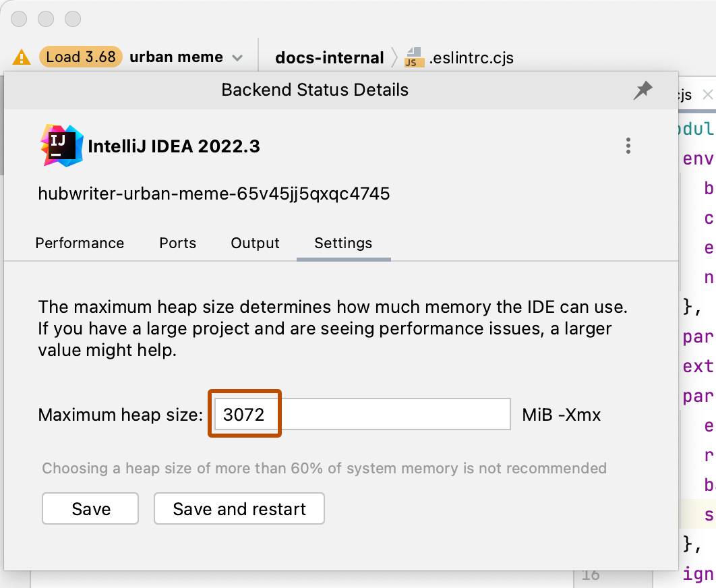
Task: Click Save and restart
Action: (x=239, y=508)
